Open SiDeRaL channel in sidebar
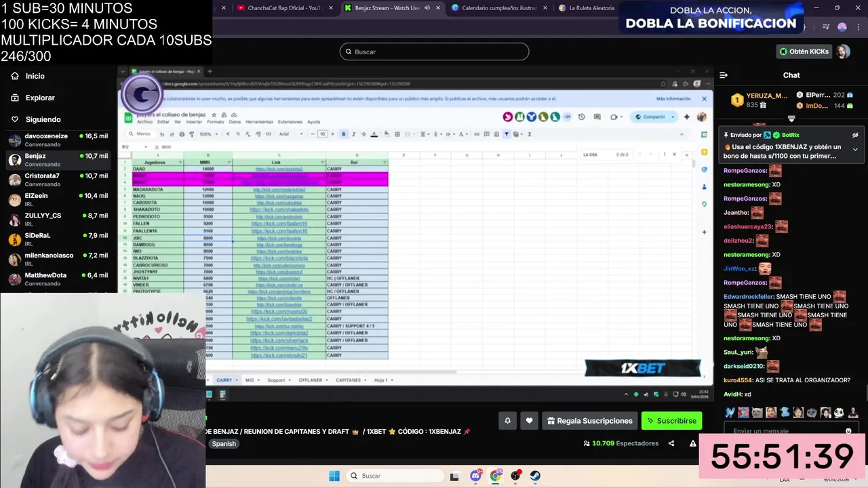868x488 pixels. (58, 239)
